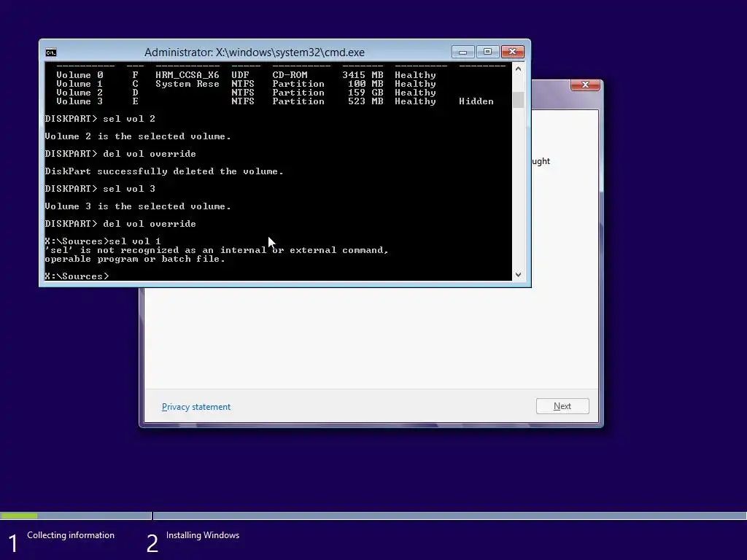Viewport: 747px width, 560px height.
Task: Click 'DiskPart successfully deleted the volume.' line
Action: tap(164, 171)
